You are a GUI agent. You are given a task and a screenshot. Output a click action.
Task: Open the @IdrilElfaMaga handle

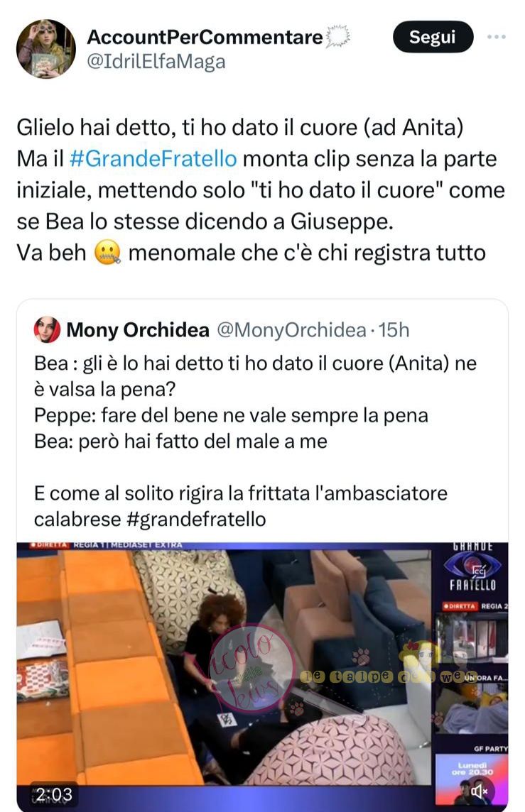pyautogui.click(x=156, y=62)
